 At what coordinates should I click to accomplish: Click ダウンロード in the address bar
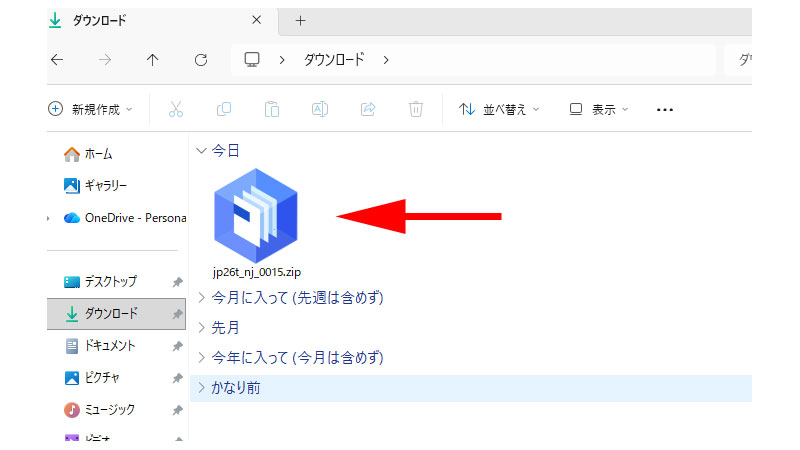point(334,60)
